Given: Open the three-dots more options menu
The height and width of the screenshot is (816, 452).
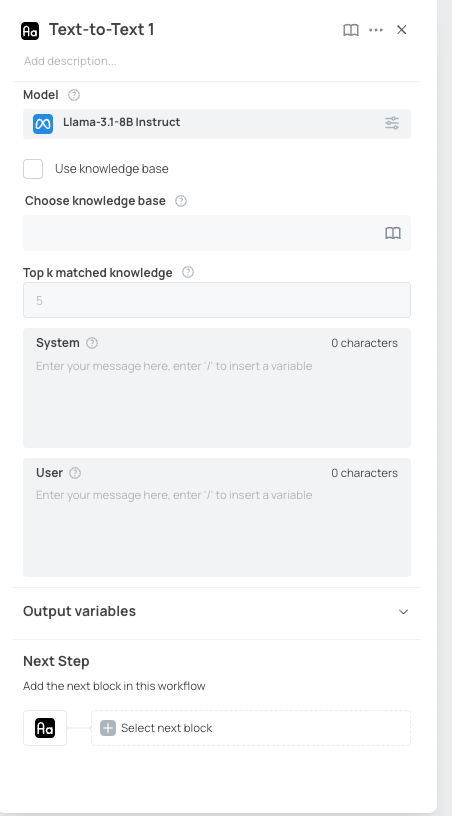Looking at the screenshot, I should click(376, 30).
